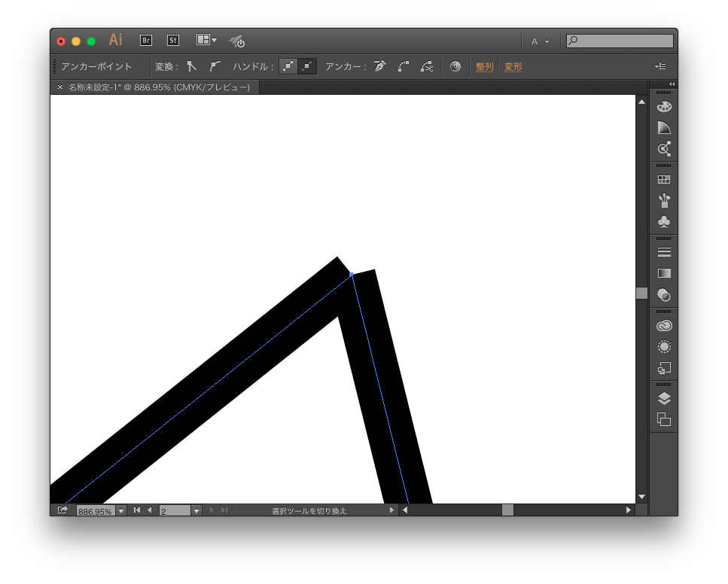
Task: Click the アンカーポイント label in control bar
Action: (96, 66)
